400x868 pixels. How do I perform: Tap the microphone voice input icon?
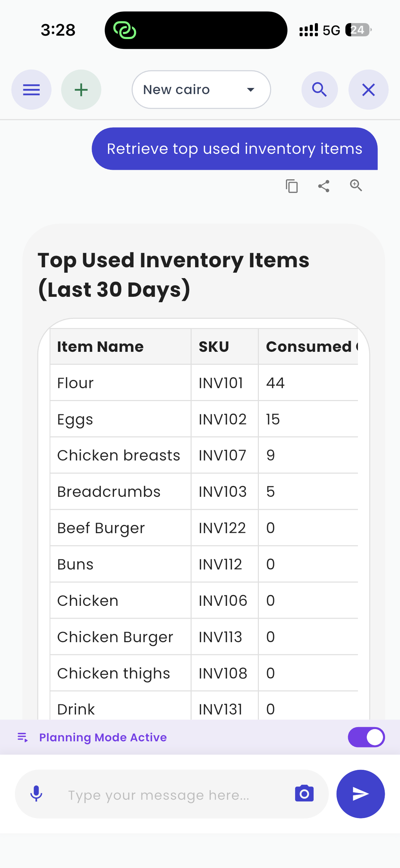(36, 794)
